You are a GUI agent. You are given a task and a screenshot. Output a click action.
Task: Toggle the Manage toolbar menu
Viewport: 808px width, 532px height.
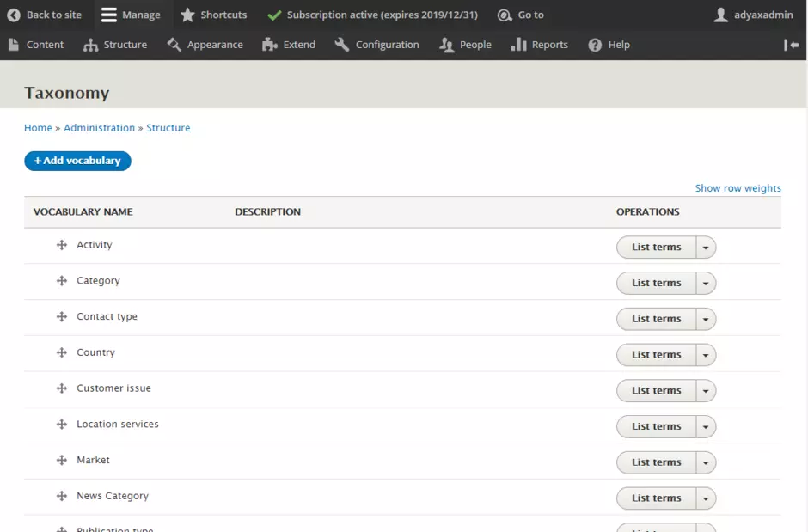tap(131, 15)
